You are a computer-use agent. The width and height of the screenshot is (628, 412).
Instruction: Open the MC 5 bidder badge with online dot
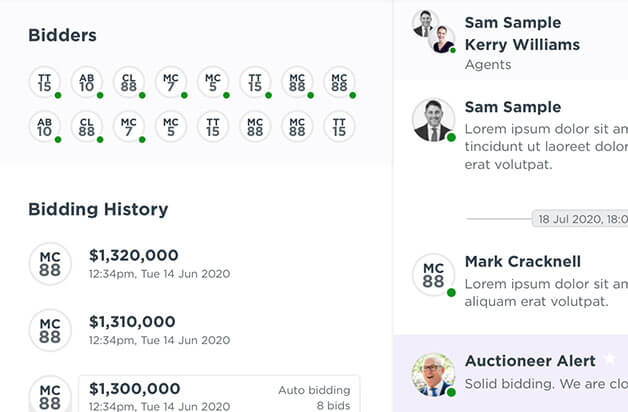(x=213, y=82)
